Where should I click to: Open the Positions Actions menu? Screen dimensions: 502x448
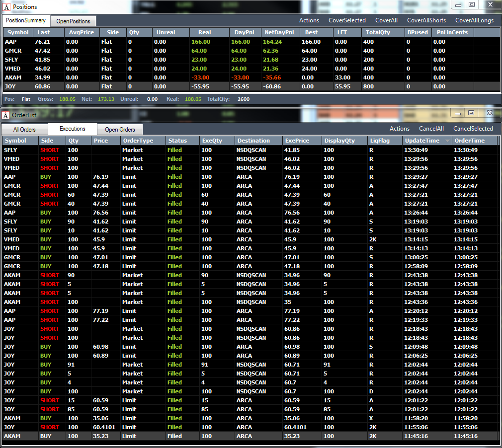(309, 20)
